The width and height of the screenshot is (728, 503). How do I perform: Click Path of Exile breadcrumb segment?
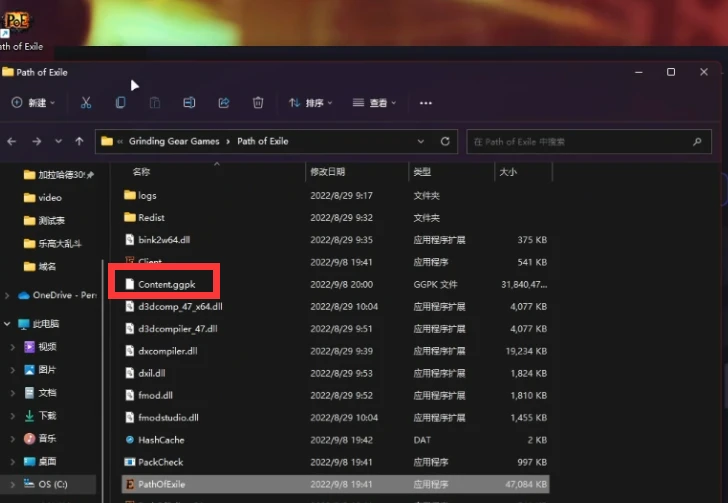coord(263,141)
